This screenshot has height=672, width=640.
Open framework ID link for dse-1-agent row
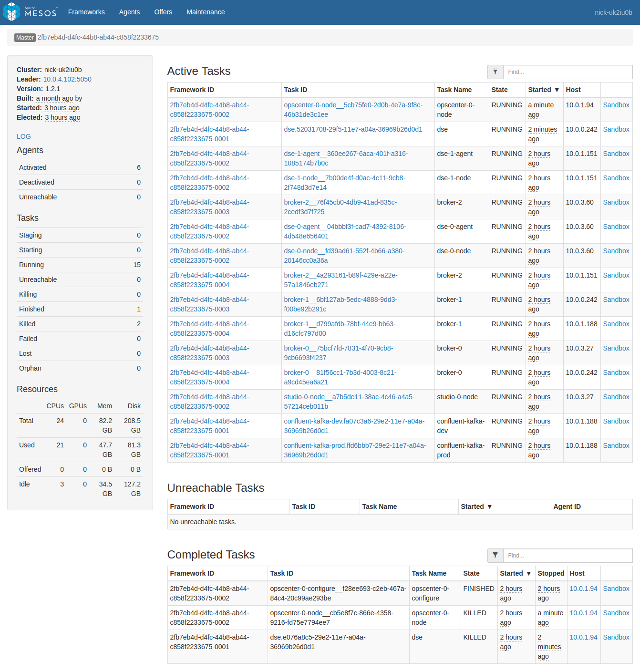[210, 158]
